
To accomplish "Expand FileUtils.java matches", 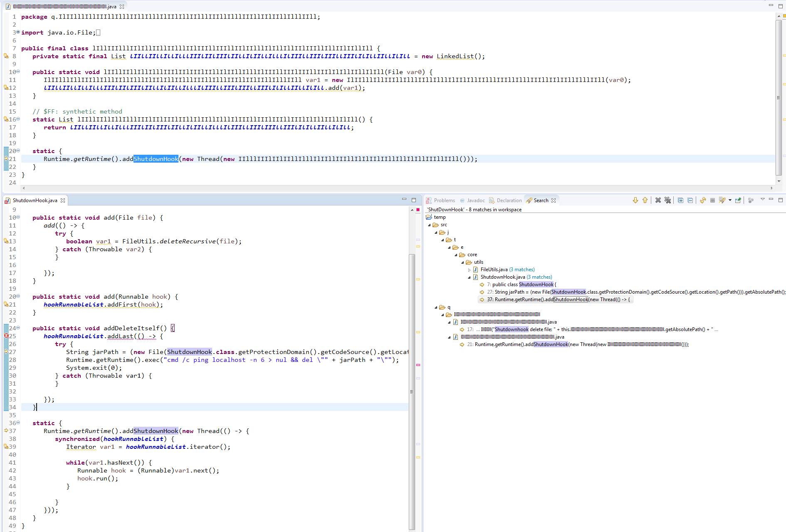I will coord(469,270).
